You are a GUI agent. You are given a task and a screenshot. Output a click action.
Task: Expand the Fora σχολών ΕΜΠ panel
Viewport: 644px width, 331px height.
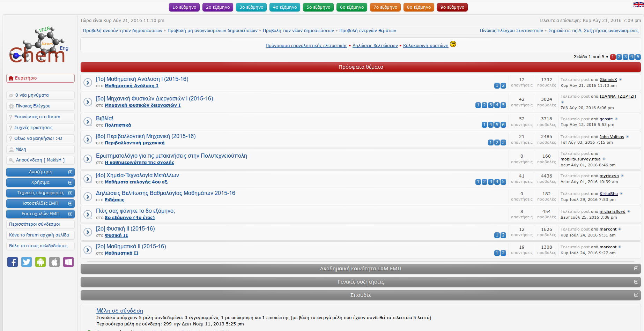point(70,214)
